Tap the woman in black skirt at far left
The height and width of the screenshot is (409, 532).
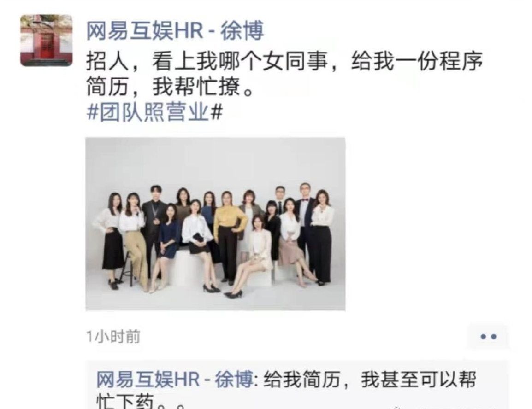(x=109, y=237)
